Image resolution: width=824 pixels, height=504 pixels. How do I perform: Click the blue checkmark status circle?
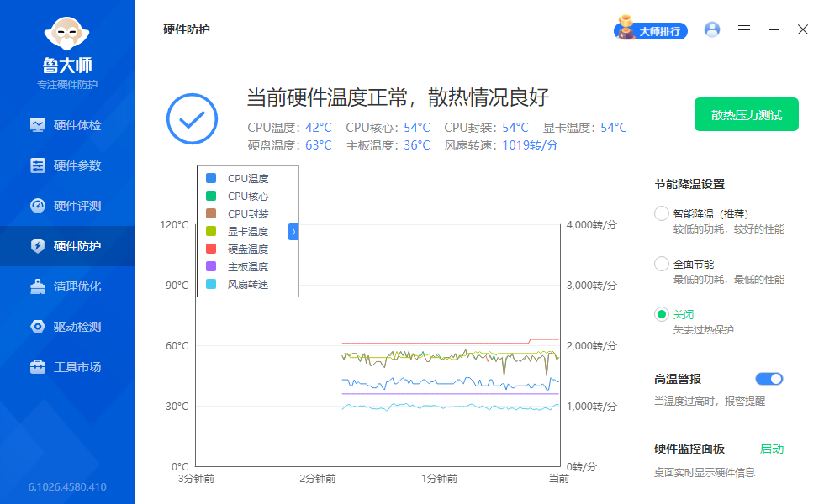[x=192, y=118]
